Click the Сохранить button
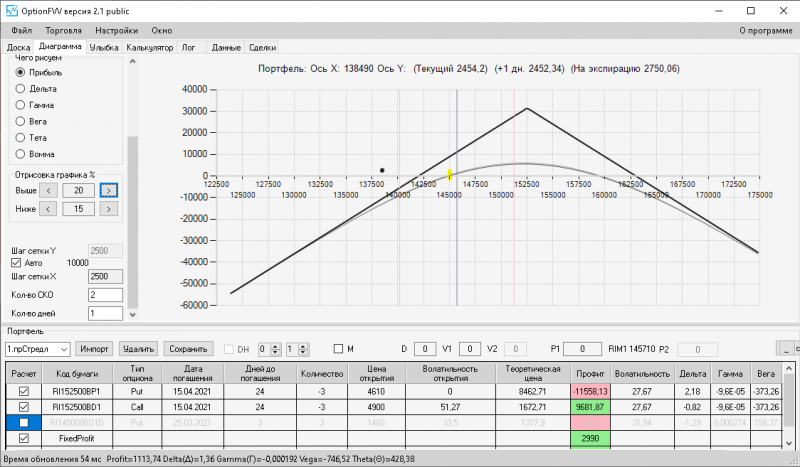The image size is (800, 467). pos(188,349)
